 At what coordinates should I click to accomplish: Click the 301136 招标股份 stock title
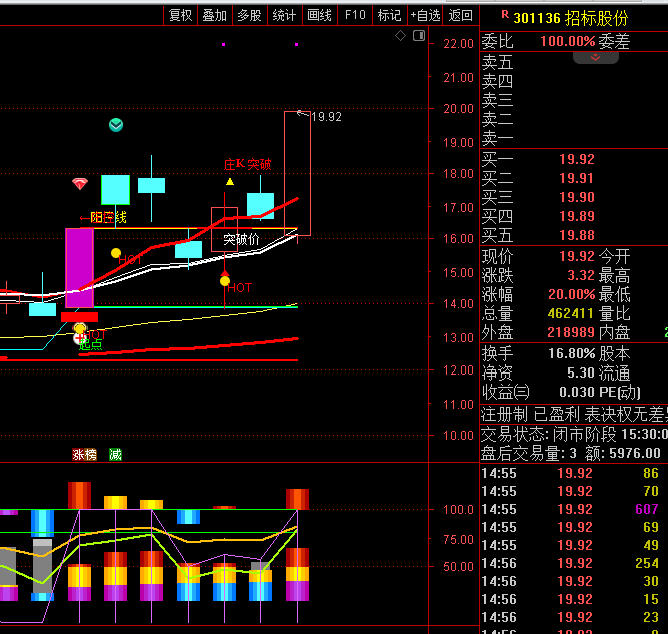click(x=571, y=18)
